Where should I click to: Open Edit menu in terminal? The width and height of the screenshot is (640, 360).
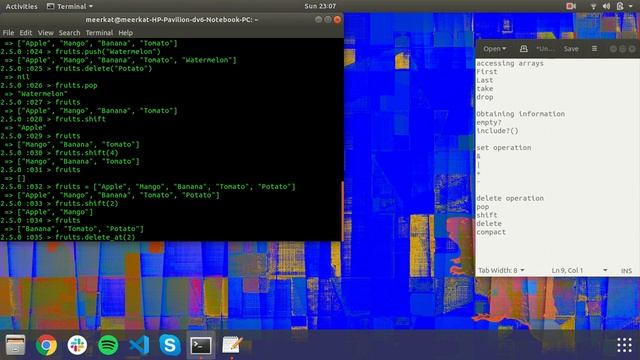click(25, 33)
